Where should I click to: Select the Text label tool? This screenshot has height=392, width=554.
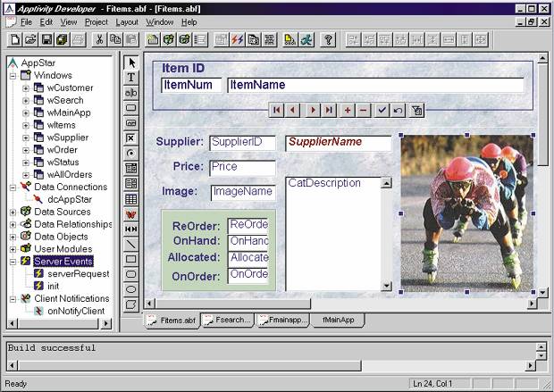coord(130,78)
